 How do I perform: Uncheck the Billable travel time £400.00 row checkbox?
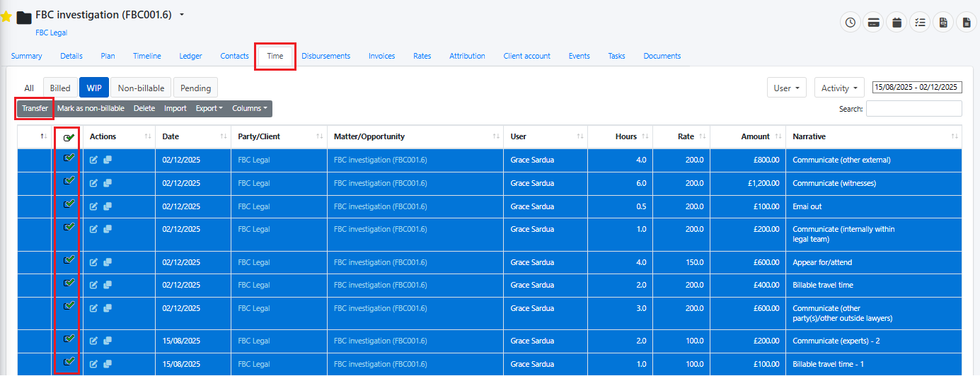(69, 283)
